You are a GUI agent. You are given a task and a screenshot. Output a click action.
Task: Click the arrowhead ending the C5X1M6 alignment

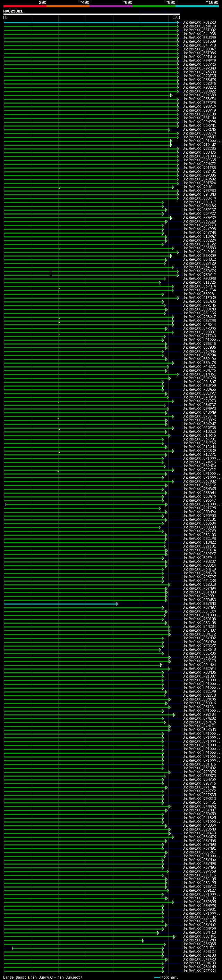pos(170,129)
